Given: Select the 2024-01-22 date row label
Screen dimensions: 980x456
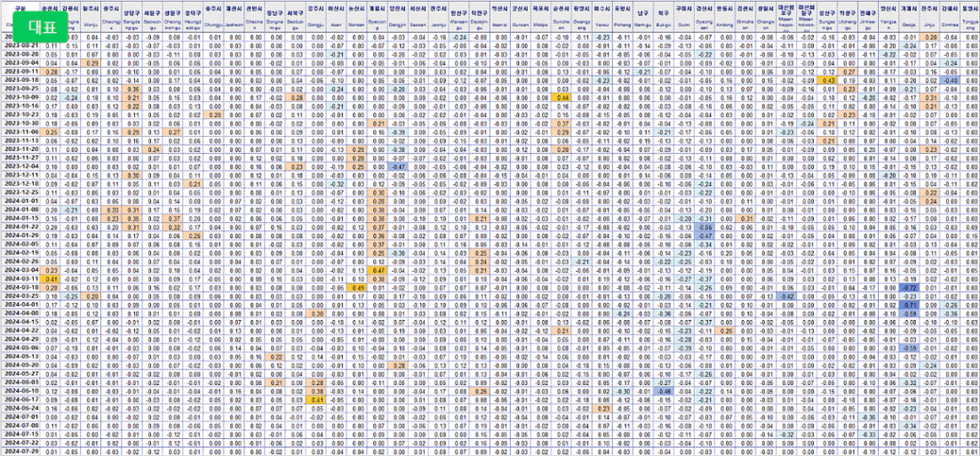Looking at the screenshot, I should point(21,228).
